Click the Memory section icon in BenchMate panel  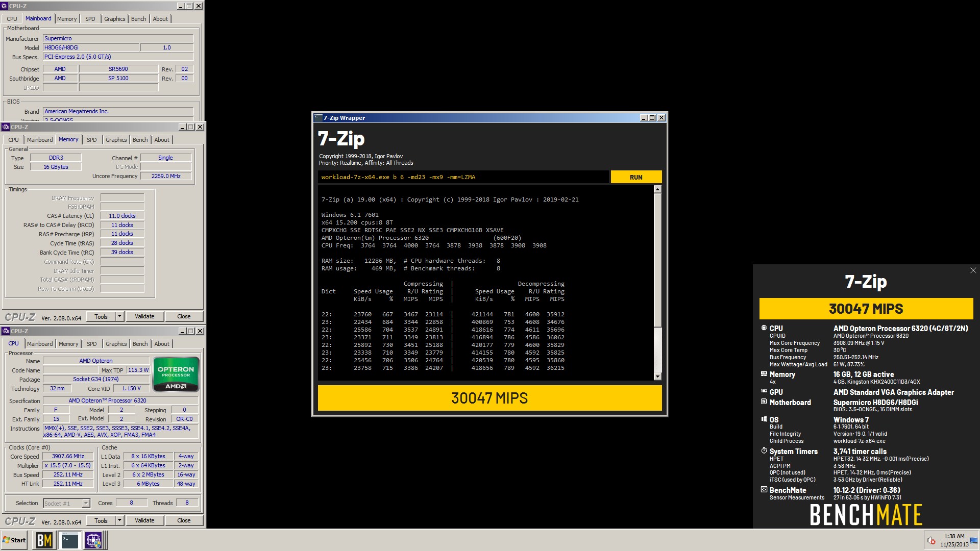764,374
